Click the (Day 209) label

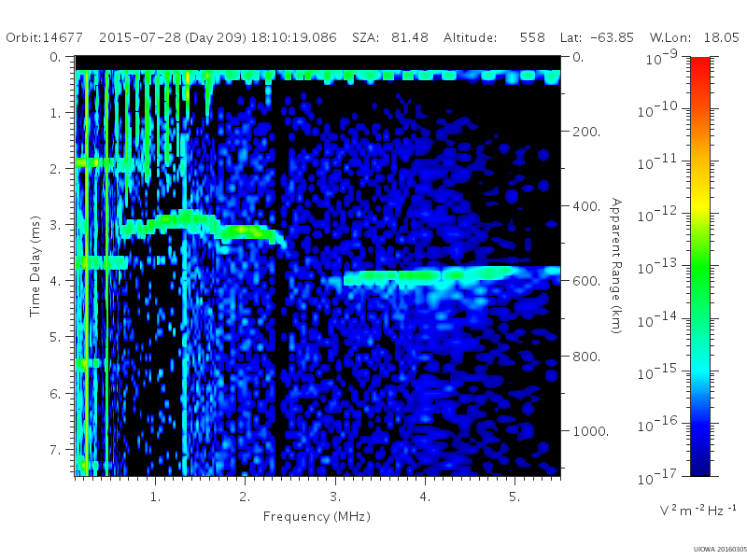[x=215, y=37]
